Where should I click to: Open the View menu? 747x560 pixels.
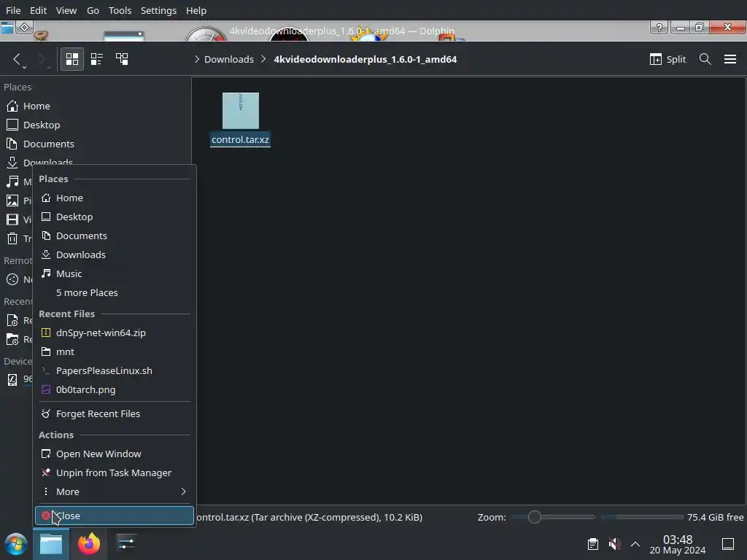coord(66,10)
